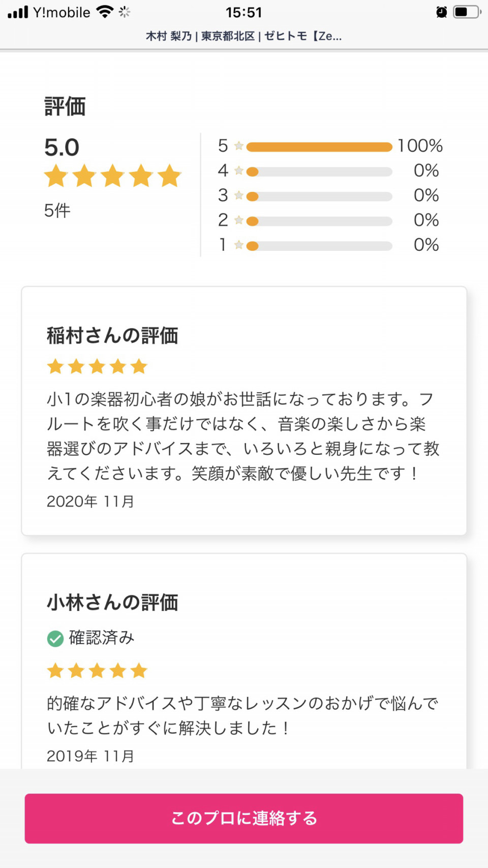Tap the large stars under 5.0 score
Screen dimensions: 488x868
coord(113,176)
